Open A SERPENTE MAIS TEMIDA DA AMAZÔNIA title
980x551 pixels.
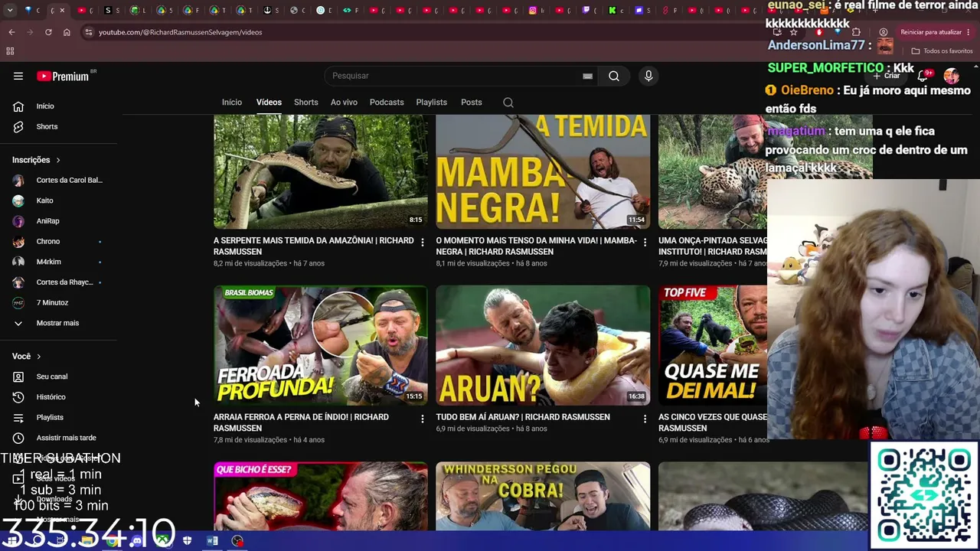coord(314,246)
